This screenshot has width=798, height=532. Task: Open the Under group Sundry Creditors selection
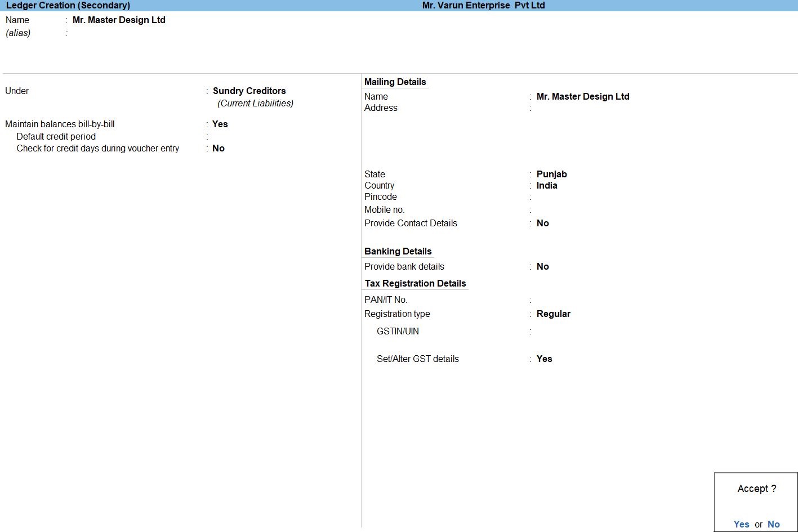tap(249, 91)
